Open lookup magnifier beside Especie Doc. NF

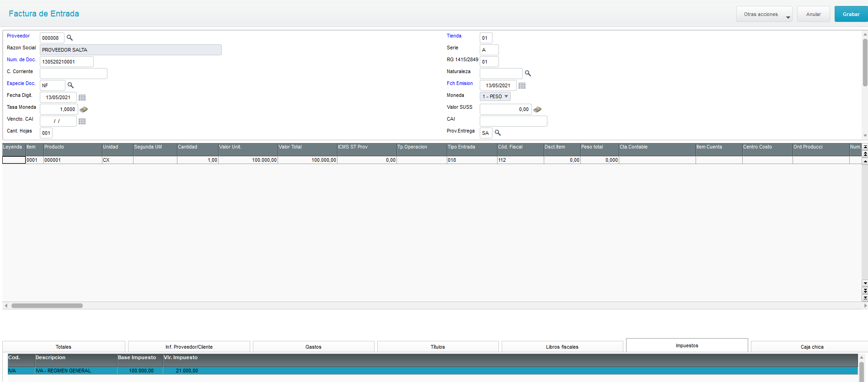(70, 85)
